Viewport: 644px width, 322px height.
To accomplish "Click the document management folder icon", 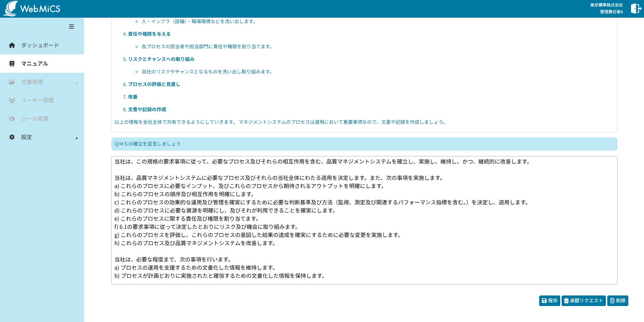I will 12,82.
